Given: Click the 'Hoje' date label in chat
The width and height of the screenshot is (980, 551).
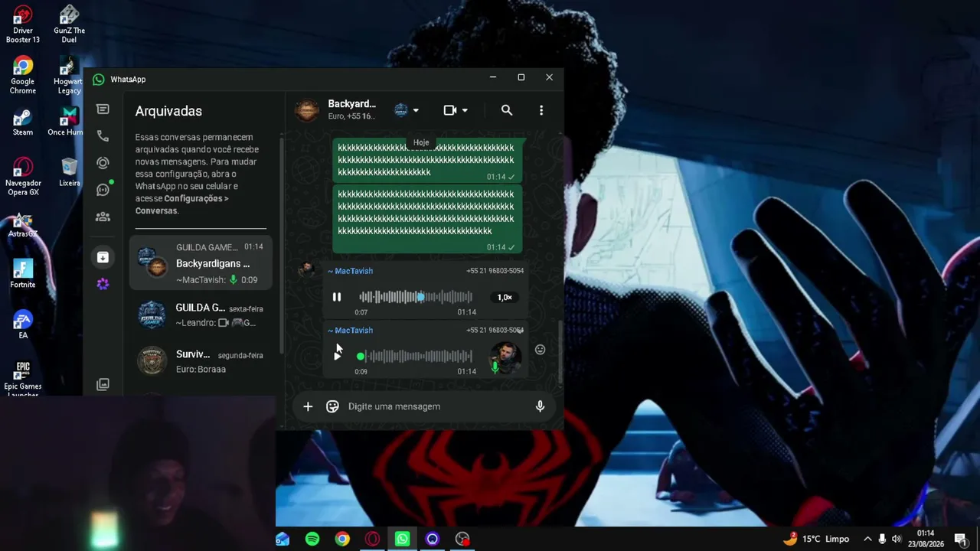Looking at the screenshot, I should pos(421,142).
